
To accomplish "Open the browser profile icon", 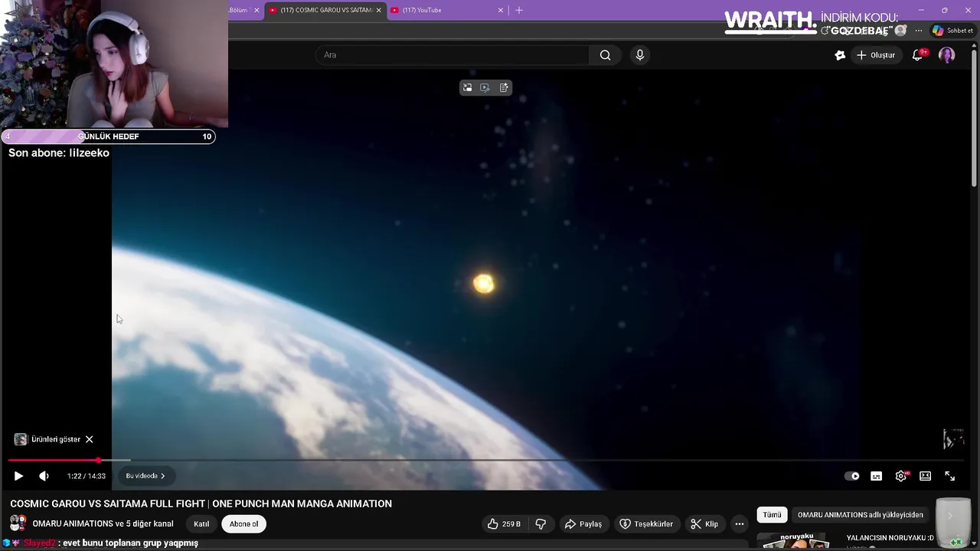I will 900,31.
